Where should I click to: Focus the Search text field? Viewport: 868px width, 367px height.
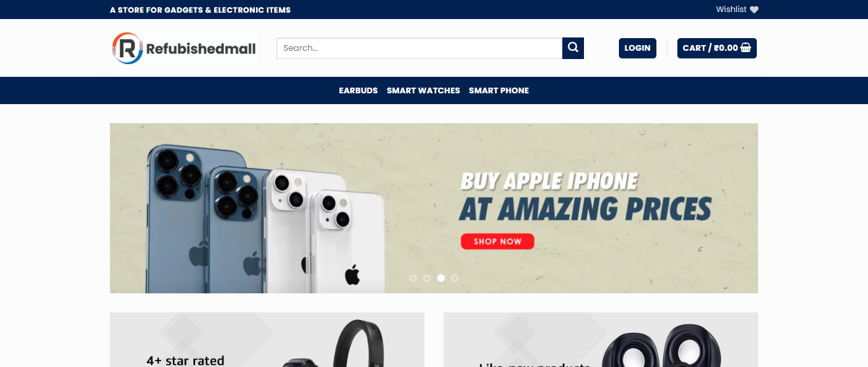419,48
